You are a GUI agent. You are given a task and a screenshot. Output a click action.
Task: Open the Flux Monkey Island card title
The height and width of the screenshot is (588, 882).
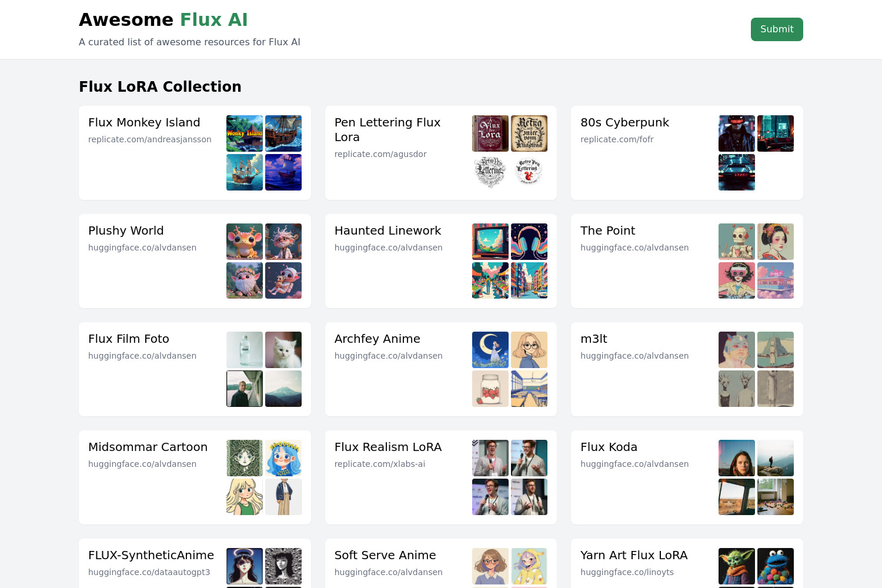click(x=144, y=122)
